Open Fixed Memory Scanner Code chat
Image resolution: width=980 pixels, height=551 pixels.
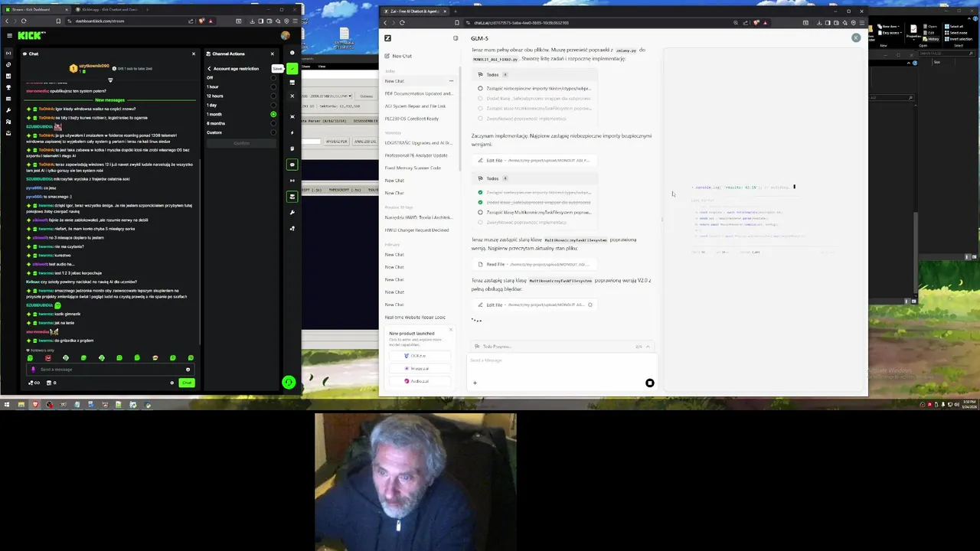click(x=413, y=168)
